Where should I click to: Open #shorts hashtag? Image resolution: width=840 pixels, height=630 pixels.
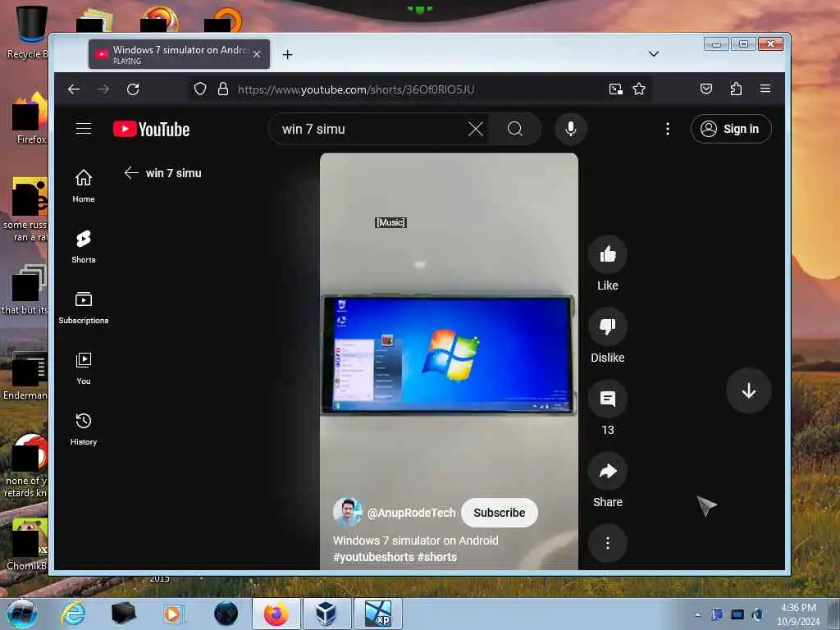[437, 557]
